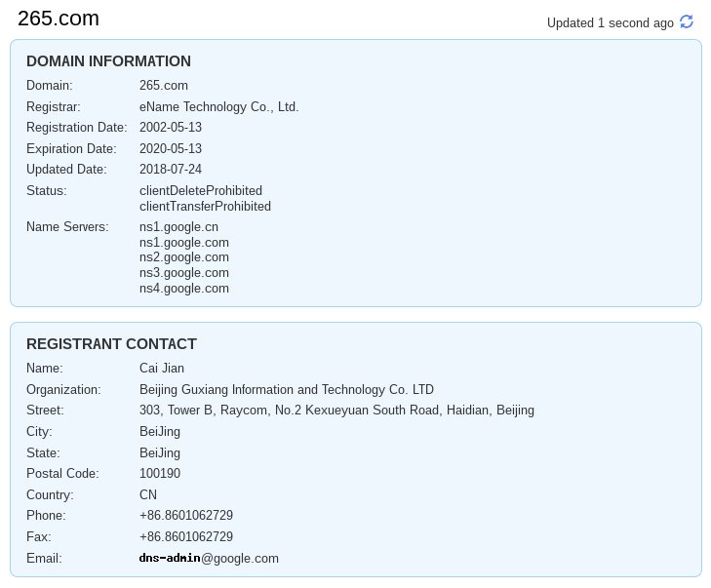The image size is (711, 588).
Task: Click the 'Expiration Date:' label
Action: click(x=71, y=148)
